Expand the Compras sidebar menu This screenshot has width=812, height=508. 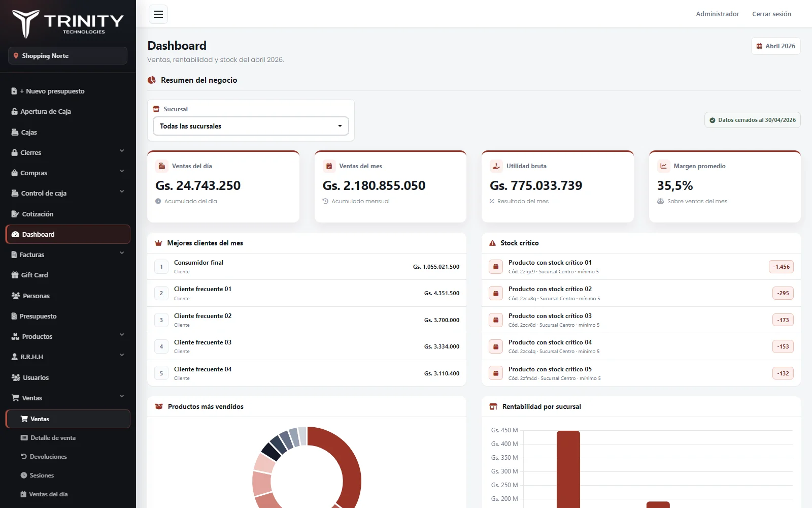click(x=68, y=173)
